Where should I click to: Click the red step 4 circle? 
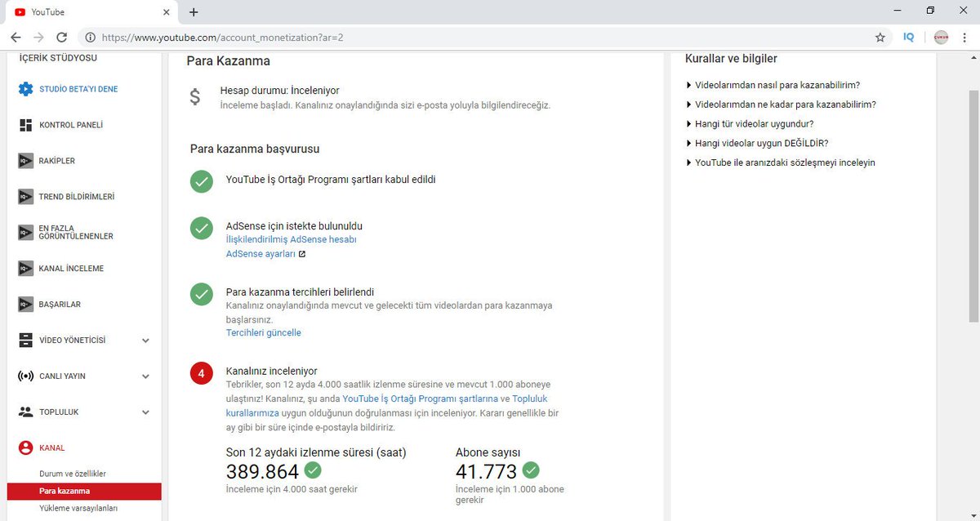[201, 373]
